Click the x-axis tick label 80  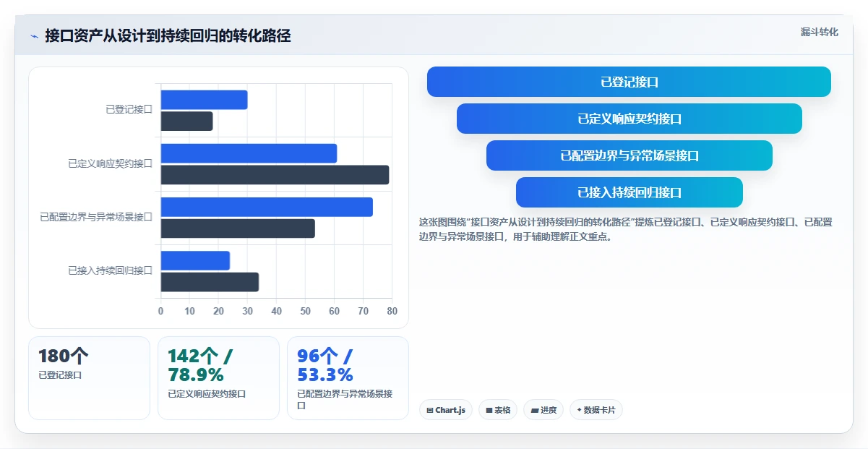point(392,311)
